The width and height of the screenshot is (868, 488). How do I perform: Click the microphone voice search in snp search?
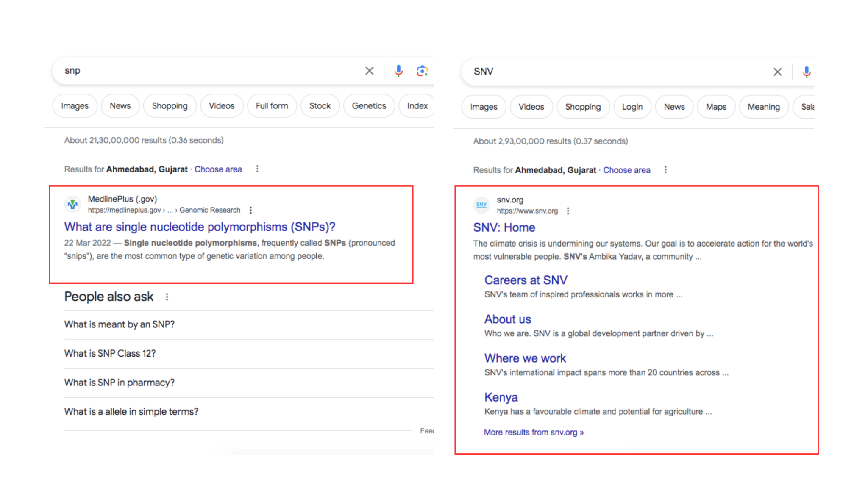click(x=398, y=71)
